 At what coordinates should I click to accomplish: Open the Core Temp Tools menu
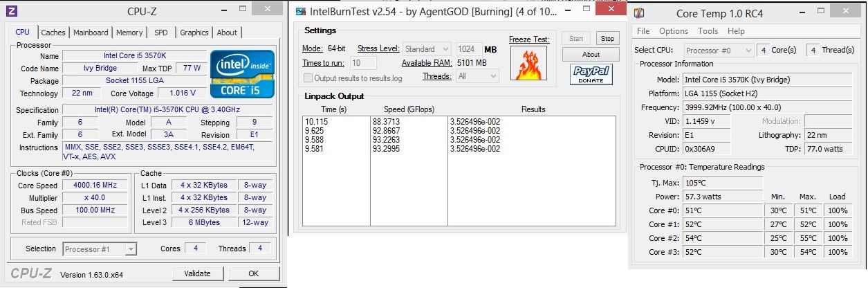click(x=708, y=31)
